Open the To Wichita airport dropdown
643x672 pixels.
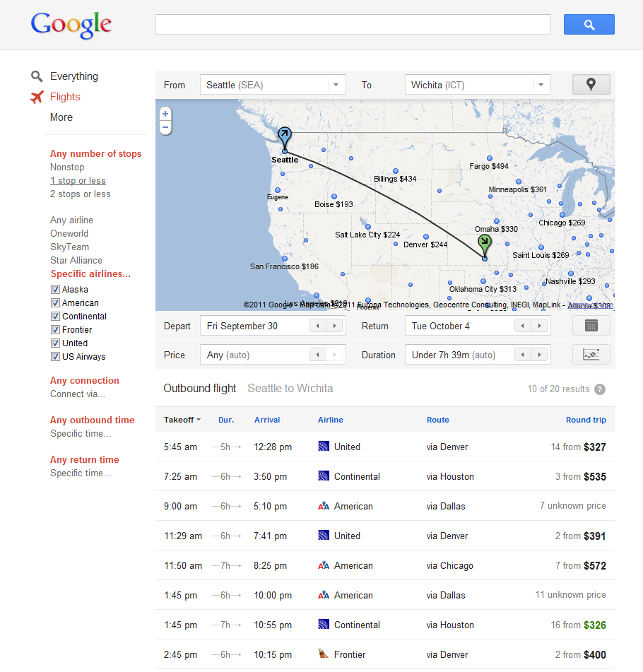(541, 85)
